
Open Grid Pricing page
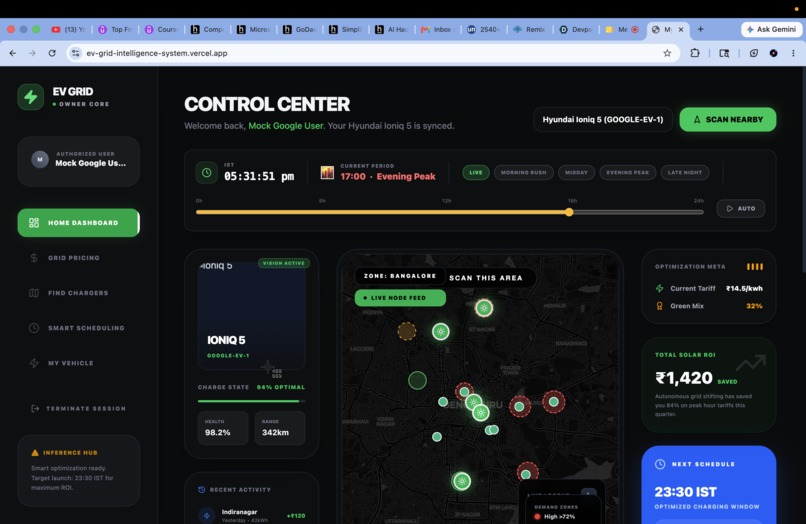(74, 258)
